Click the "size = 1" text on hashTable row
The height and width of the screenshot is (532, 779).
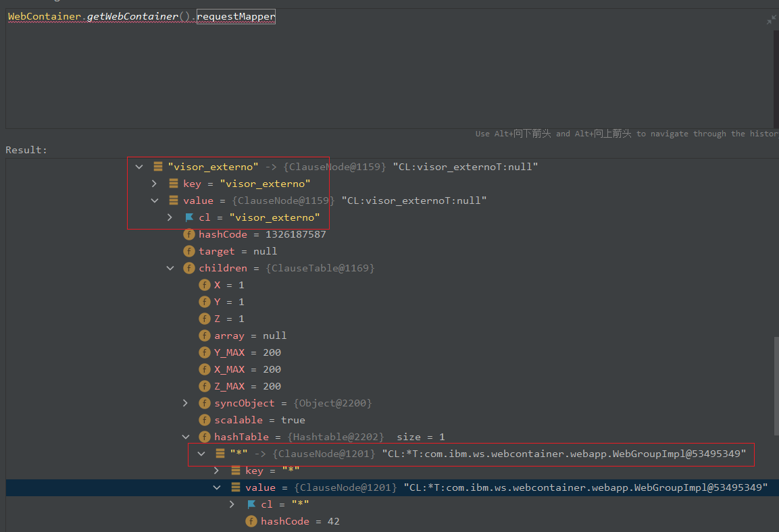tap(421, 437)
